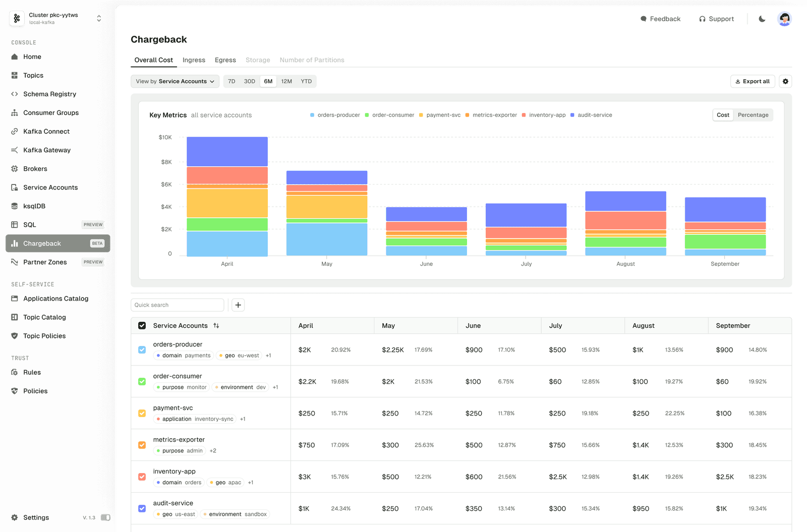Uncheck the orders-producer row checkbox
The image size is (807, 532).
(142, 350)
